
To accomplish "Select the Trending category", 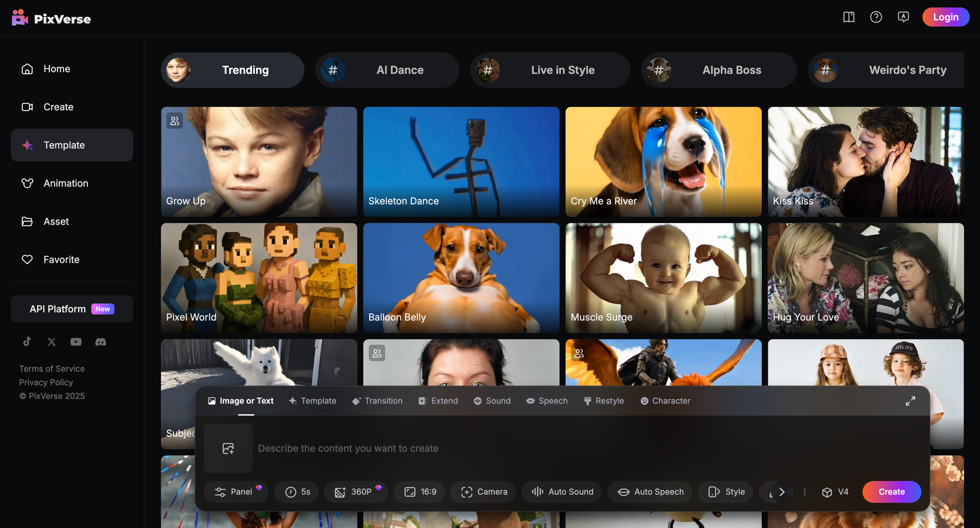I will click(233, 70).
